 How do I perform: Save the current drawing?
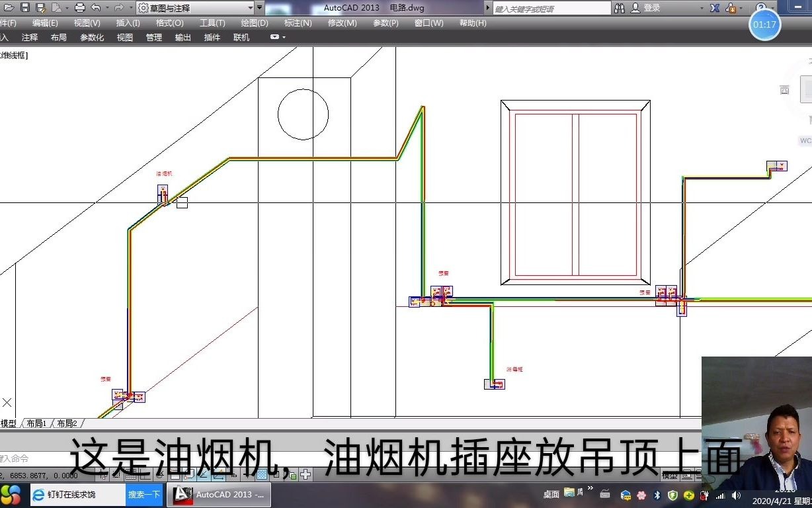click(24, 7)
